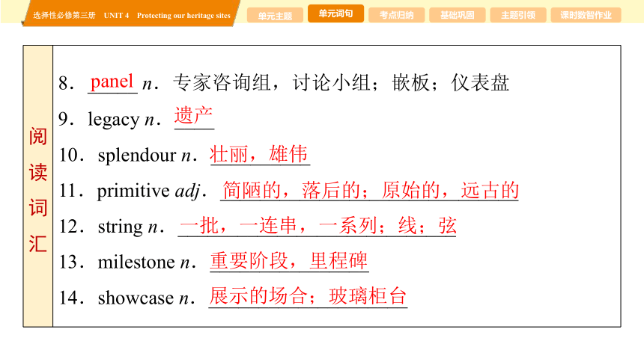Click the word 'showcase' in item 14
The image size is (644, 362).
click(x=136, y=298)
